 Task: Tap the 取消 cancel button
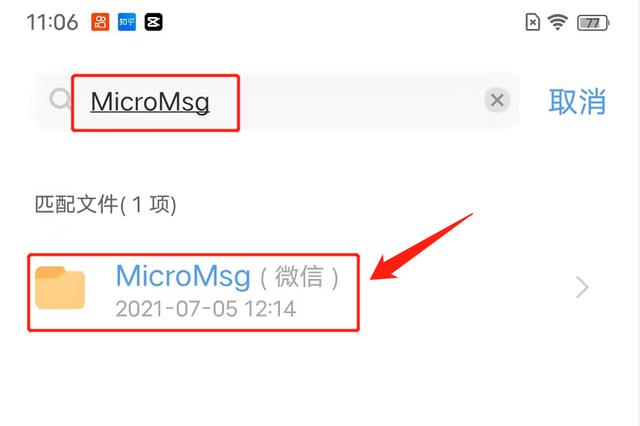tap(577, 102)
